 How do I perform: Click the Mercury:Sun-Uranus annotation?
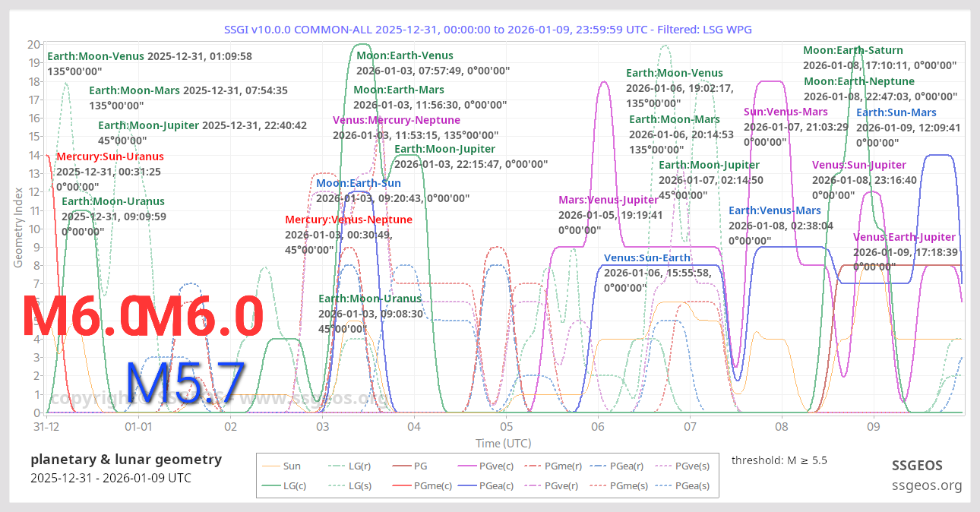110,156
